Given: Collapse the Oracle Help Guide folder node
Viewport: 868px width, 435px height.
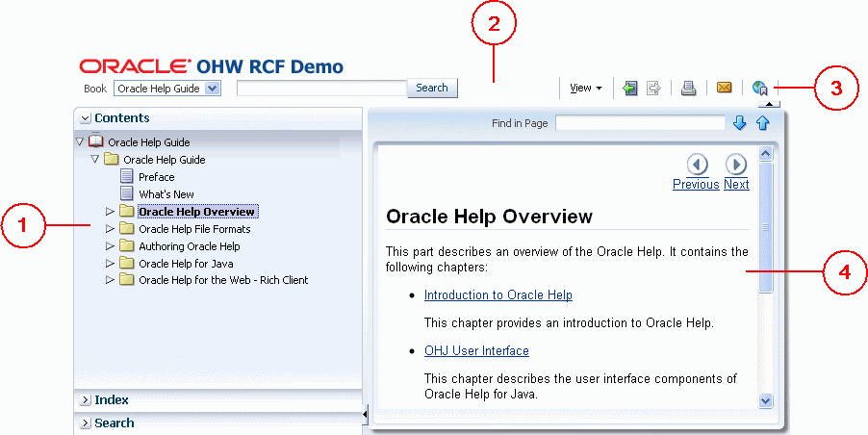Looking at the screenshot, I should (x=94, y=159).
